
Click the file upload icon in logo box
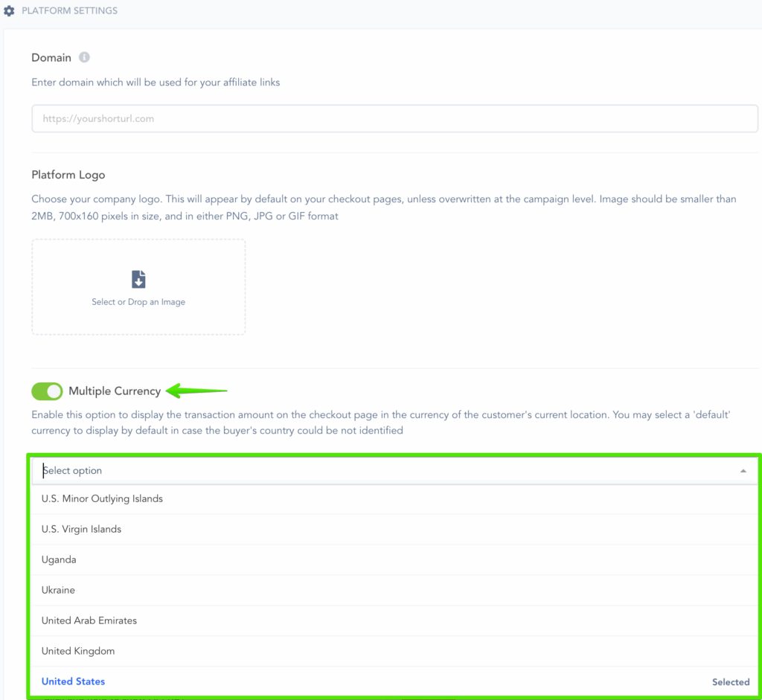click(138, 279)
